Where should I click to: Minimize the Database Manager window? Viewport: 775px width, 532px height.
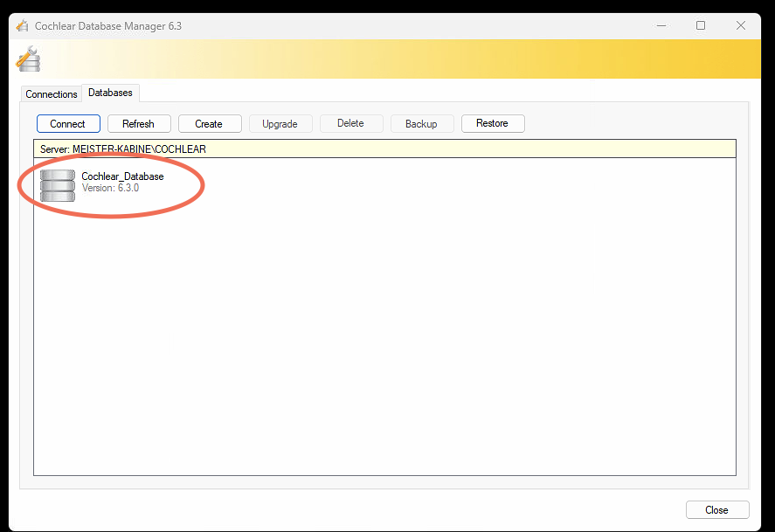tap(661, 26)
